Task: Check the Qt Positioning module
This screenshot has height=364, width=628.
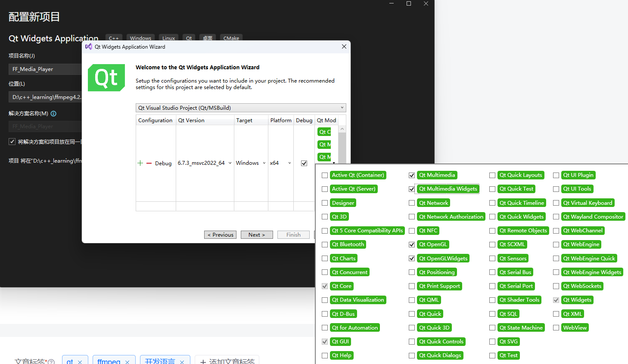Action: 412,272
